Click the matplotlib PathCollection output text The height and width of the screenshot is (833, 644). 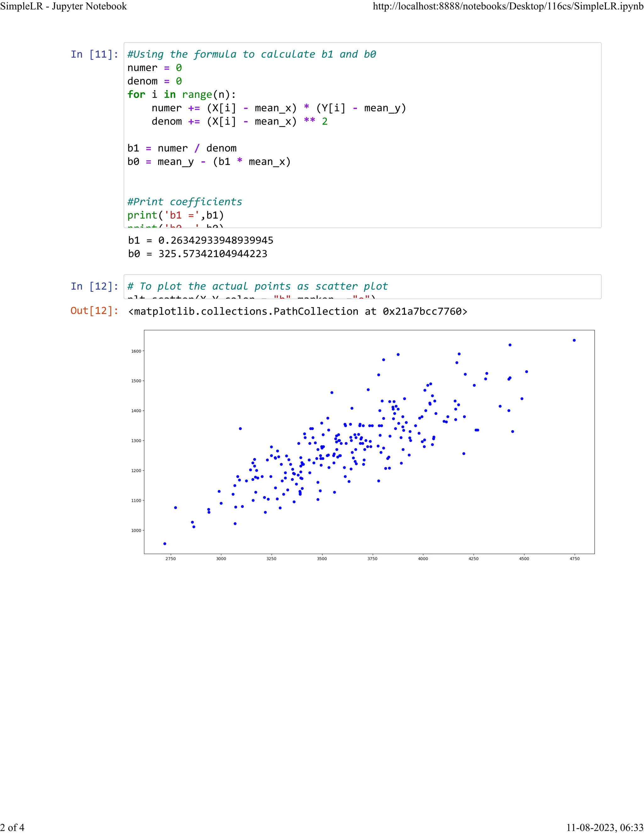pyautogui.click(x=298, y=312)
